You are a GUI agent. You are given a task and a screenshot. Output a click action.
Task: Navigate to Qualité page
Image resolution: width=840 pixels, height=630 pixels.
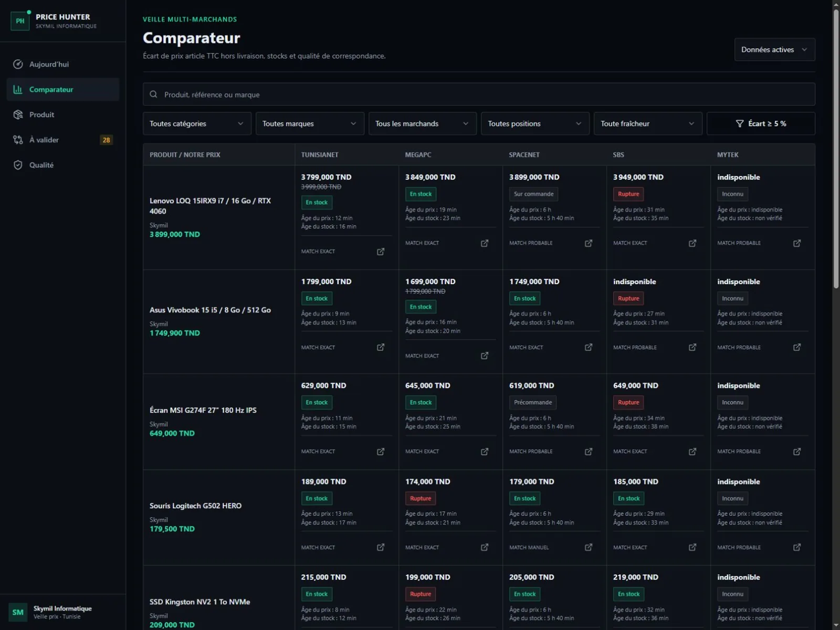(63, 165)
